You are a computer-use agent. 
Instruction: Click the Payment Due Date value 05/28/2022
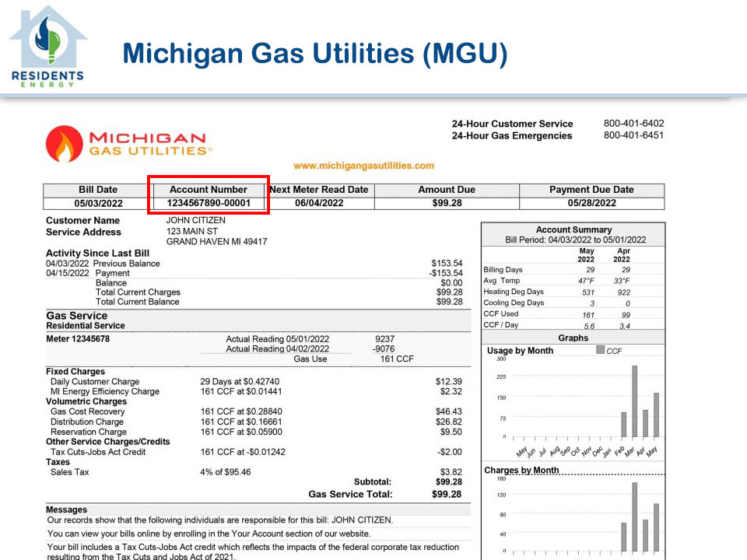[591, 203]
